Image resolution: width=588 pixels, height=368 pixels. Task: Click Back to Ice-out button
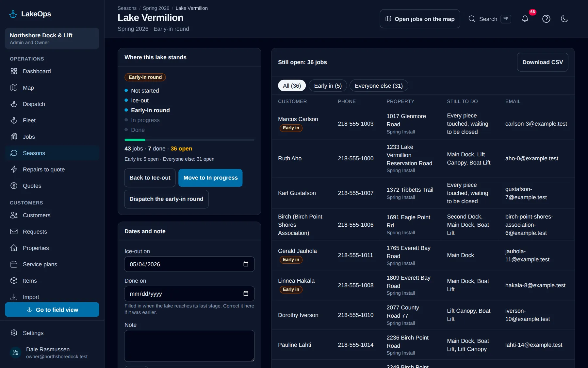150,178
